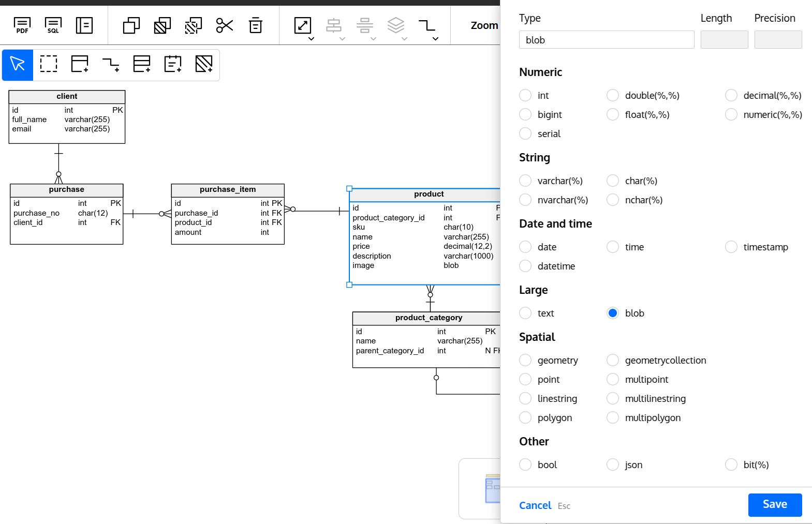812x524 pixels.
Task: Select the marquee area selection tool
Action: click(49, 64)
